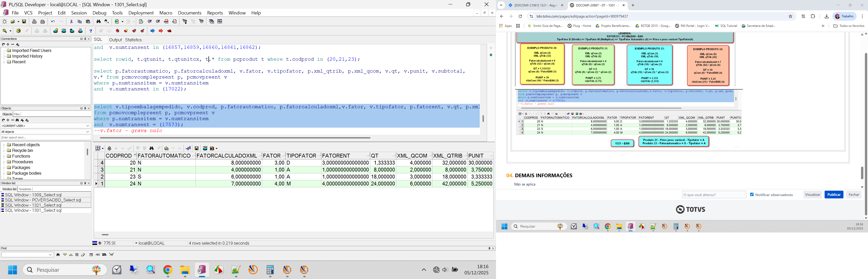Click the O que você alterou field
The height and width of the screenshot is (279, 868).
coord(714,195)
